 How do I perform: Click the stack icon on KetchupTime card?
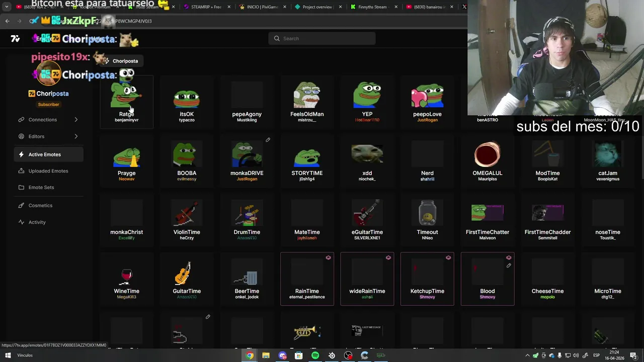pos(448,257)
